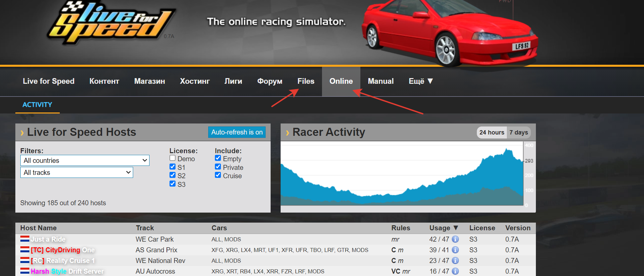Open the Форум page
This screenshot has width=644, height=276.
(x=270, y=81)
